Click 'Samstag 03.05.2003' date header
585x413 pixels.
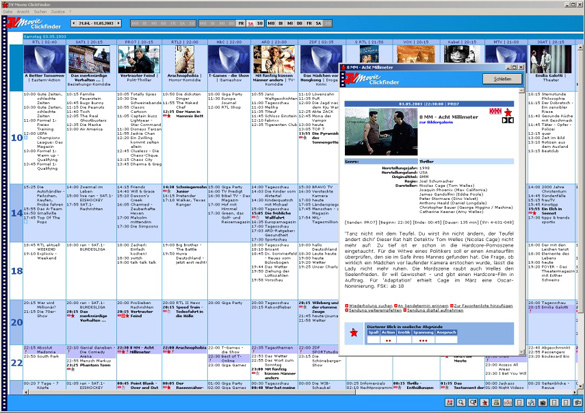click(45, 37)
